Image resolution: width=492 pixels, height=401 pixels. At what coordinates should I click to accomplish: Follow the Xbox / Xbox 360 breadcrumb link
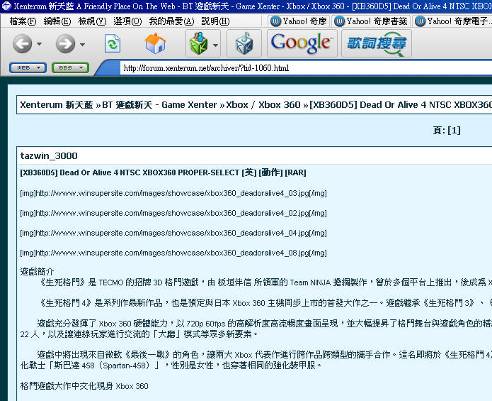[x=263, y=105]
